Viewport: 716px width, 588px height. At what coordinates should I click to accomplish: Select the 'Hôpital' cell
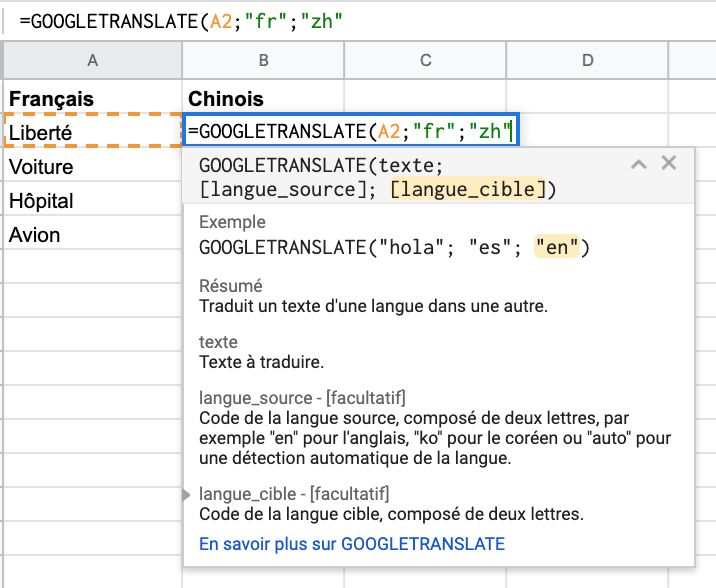click(x=93, y=199)
